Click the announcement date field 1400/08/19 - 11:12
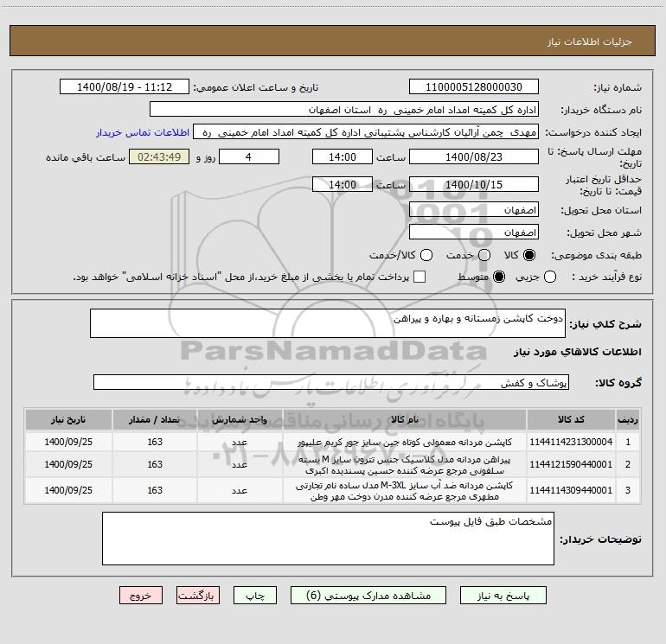Screen dimensions: 666x644 tap(125, 87)
